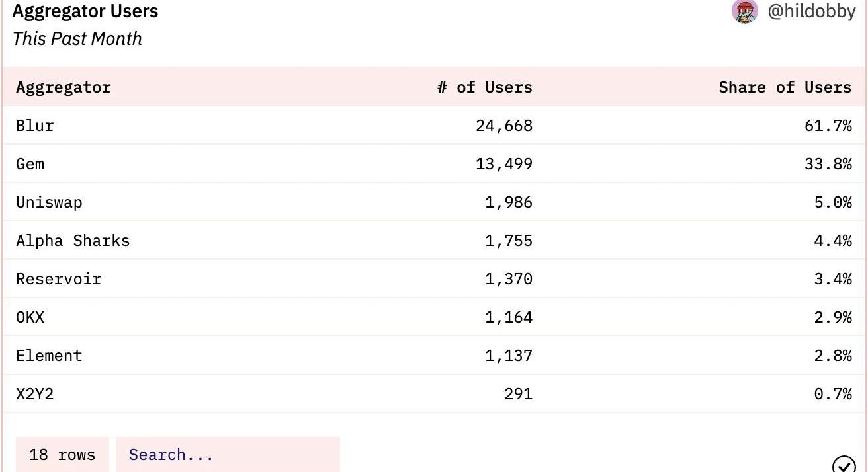
Task: Select the Uniswap row
Action: (x=434, y=202)
